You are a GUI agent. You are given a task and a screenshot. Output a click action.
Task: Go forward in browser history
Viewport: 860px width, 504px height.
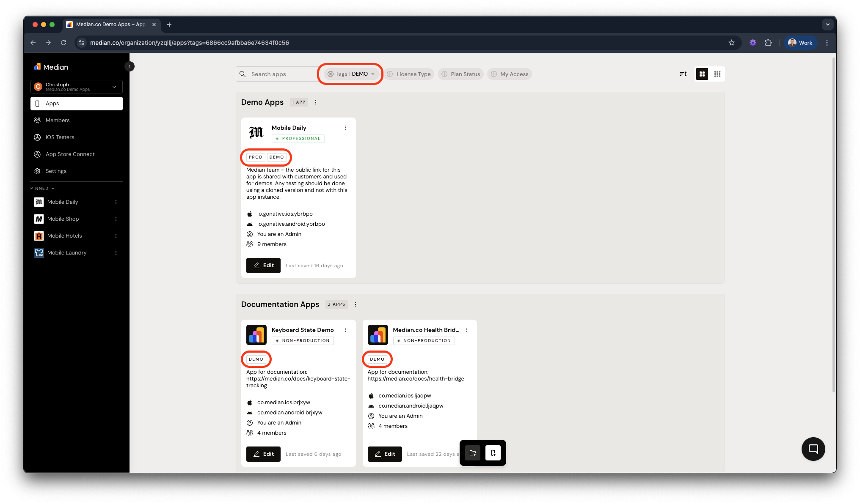(x=48, y=43)
